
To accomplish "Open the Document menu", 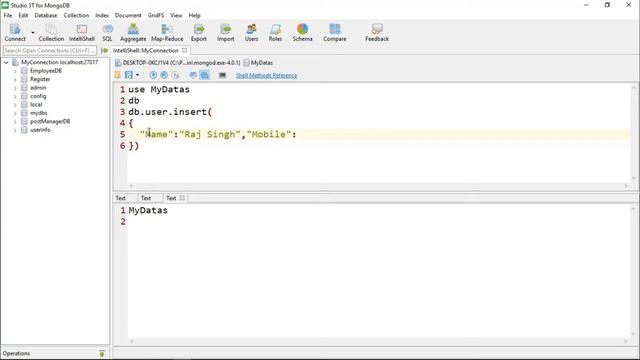I will (128, 15).
